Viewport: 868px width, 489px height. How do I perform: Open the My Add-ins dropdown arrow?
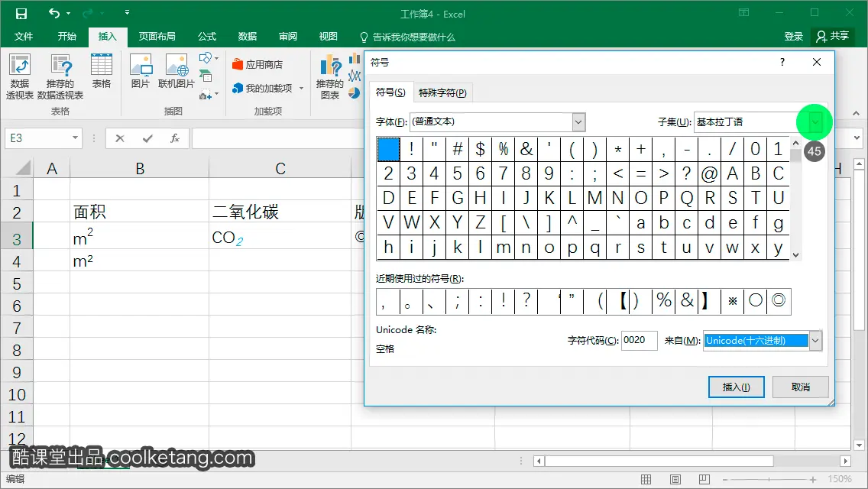click(x=301, y=88)
